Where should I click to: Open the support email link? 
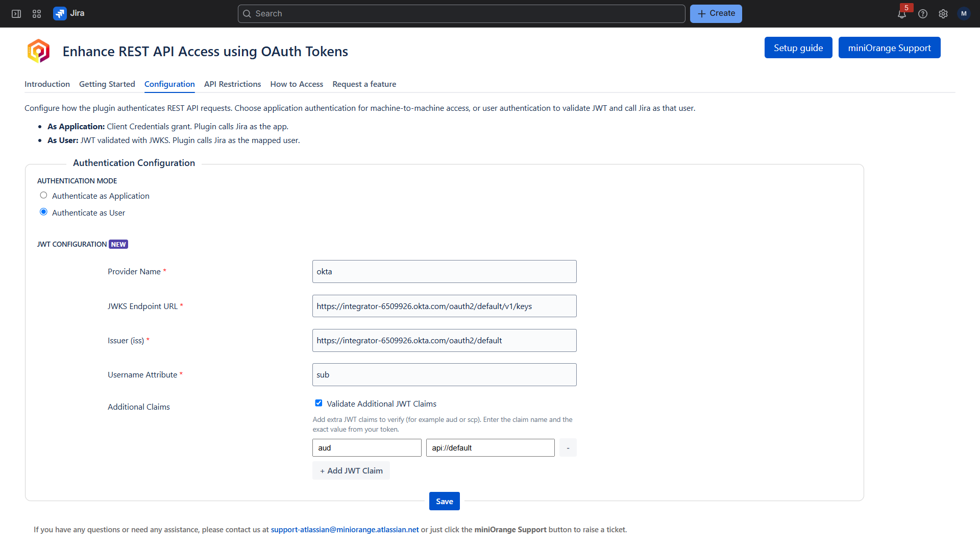pos(345,530)
